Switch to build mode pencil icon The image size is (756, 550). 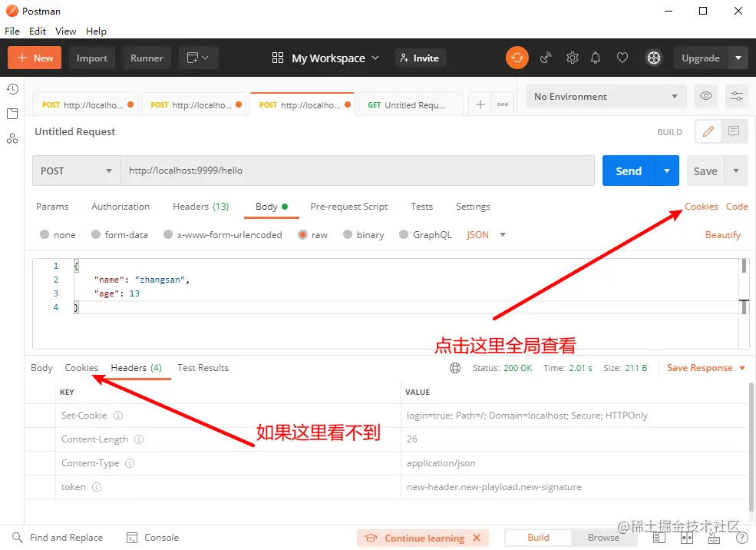click(x=708, y=131)
